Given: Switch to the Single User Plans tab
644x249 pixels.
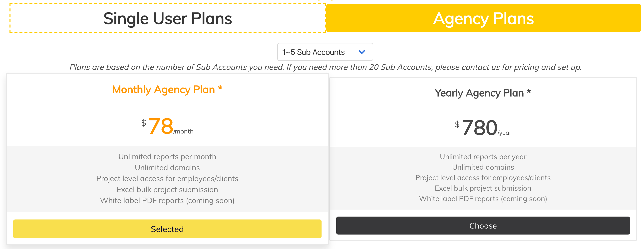Looking at the screenshot, I should point(168,18).
